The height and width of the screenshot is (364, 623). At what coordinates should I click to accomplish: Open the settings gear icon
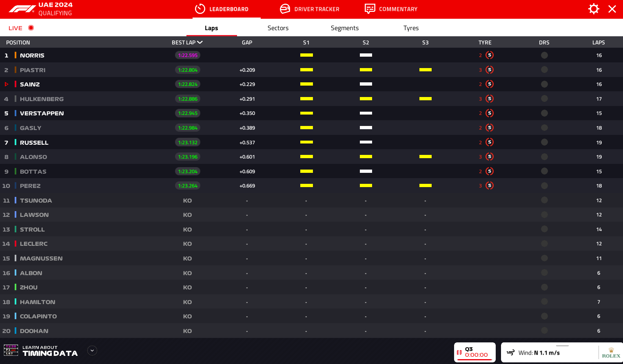(594, 9)
